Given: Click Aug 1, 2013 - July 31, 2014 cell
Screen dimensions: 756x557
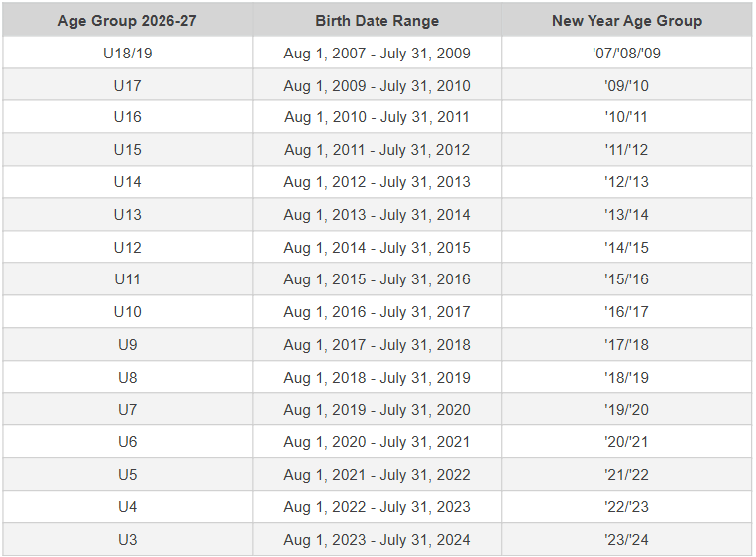Looking at the screenshot, I should 377,215.
